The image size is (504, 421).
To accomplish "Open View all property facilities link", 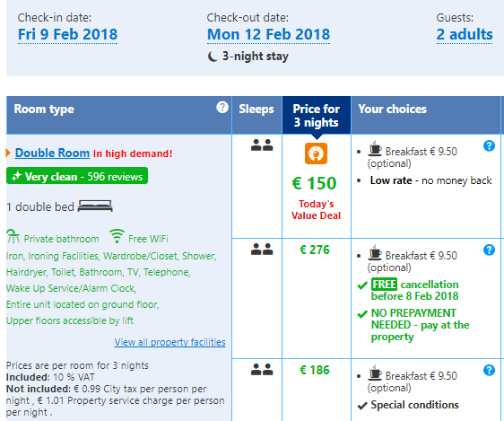I will tap(170, 342).
